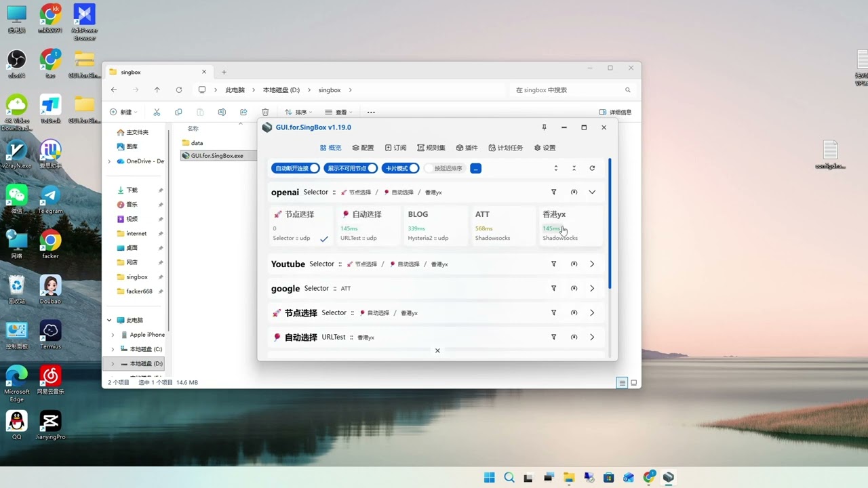Pin the GUI.for.SingBox window on top
The image size is (868, 488).
[x=544, y=127]
